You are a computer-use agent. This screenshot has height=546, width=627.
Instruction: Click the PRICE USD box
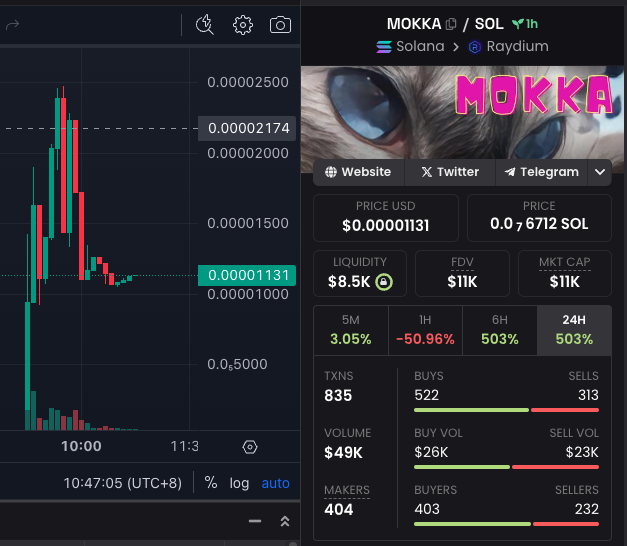coord(386,218)
